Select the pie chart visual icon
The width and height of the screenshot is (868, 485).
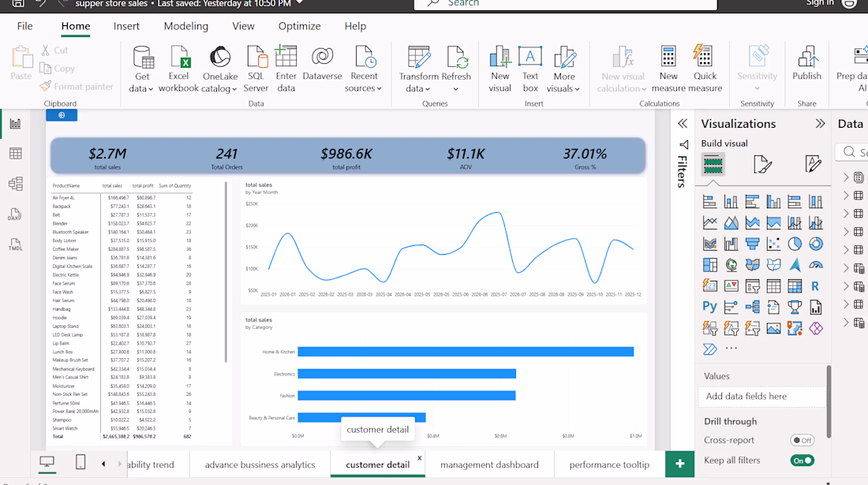(x=795, y=244)
